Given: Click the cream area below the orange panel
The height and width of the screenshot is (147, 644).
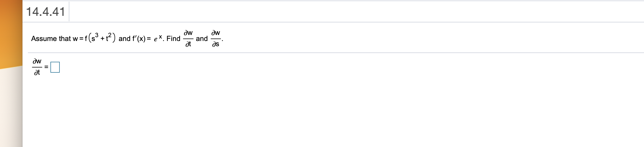Looking at the screenshot, I should click(11, 109).
